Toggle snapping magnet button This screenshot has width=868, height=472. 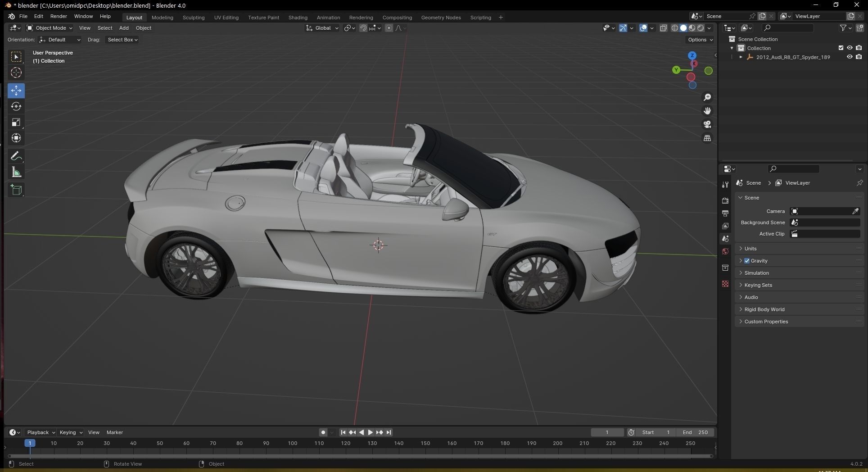(x=363, y=28)
